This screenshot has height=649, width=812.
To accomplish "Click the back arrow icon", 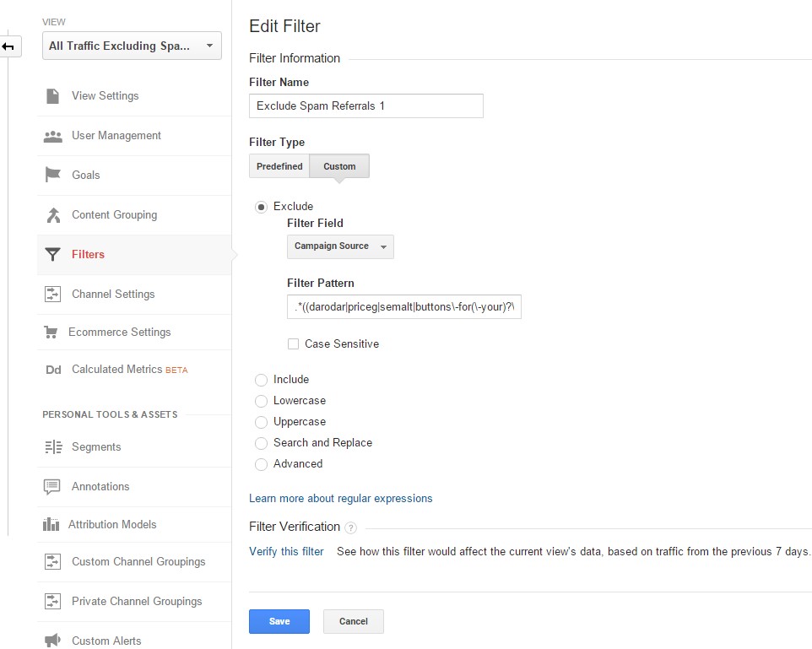I will [8, 46].
